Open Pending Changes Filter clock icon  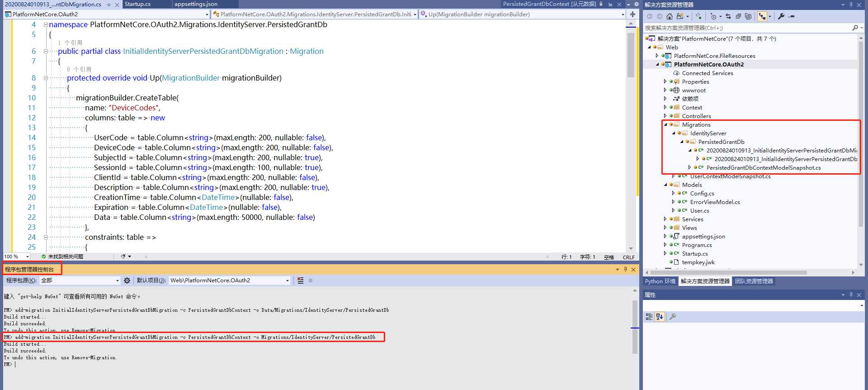(713, 16)
